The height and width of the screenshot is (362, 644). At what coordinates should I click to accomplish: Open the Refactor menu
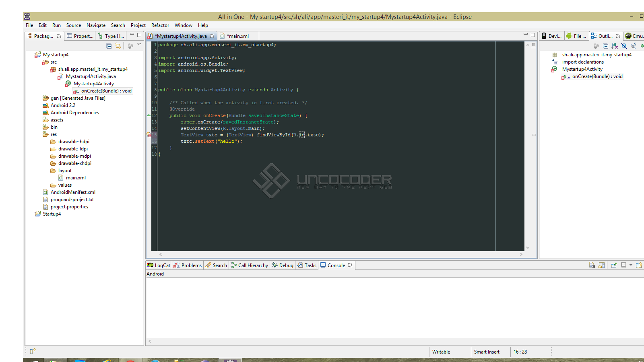[x=160, y=25]
